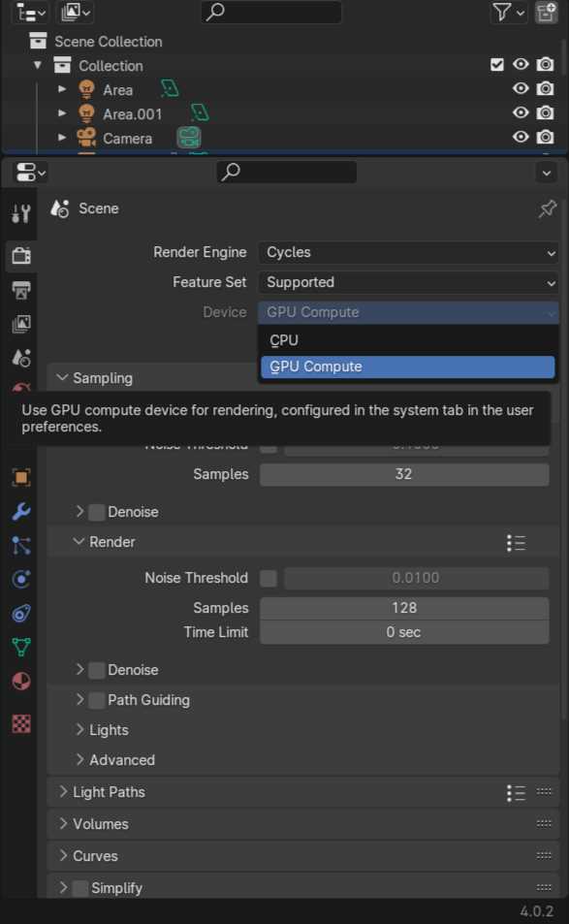Disable Area light in renders

[x=546, y=88]
